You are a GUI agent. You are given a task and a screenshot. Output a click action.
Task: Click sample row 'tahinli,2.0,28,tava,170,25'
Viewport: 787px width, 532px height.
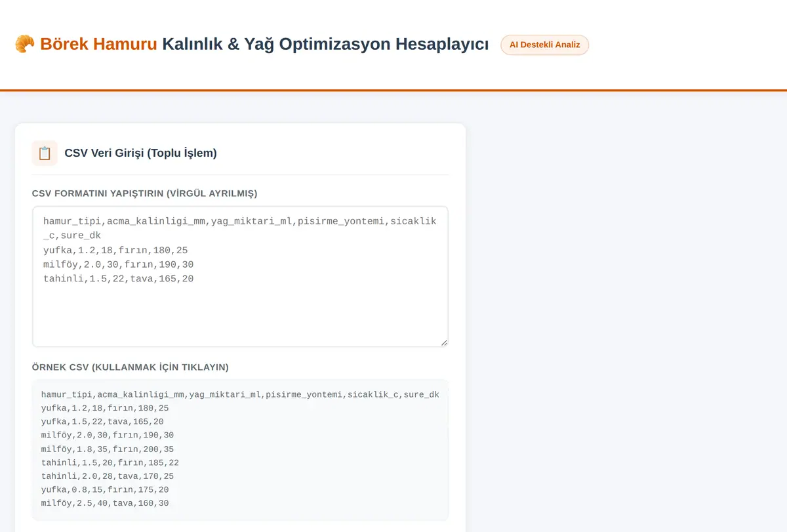pos(107,476)
